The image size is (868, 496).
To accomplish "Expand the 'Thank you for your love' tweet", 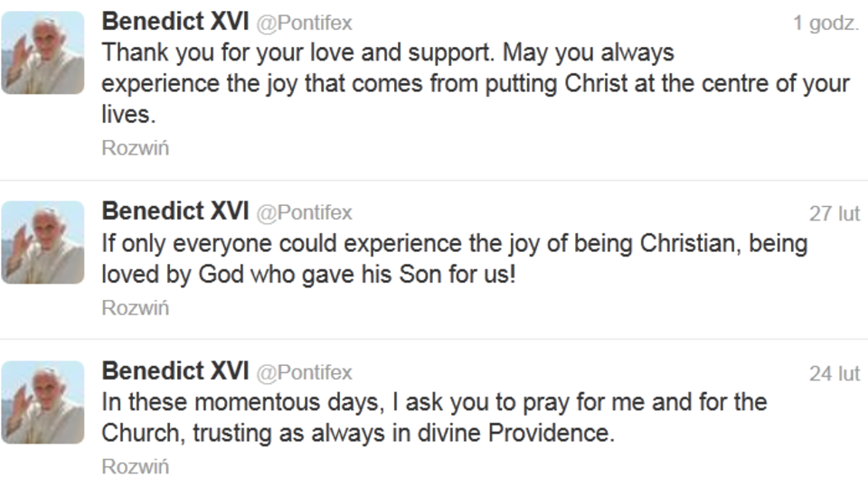I will (x=135, y=148).
